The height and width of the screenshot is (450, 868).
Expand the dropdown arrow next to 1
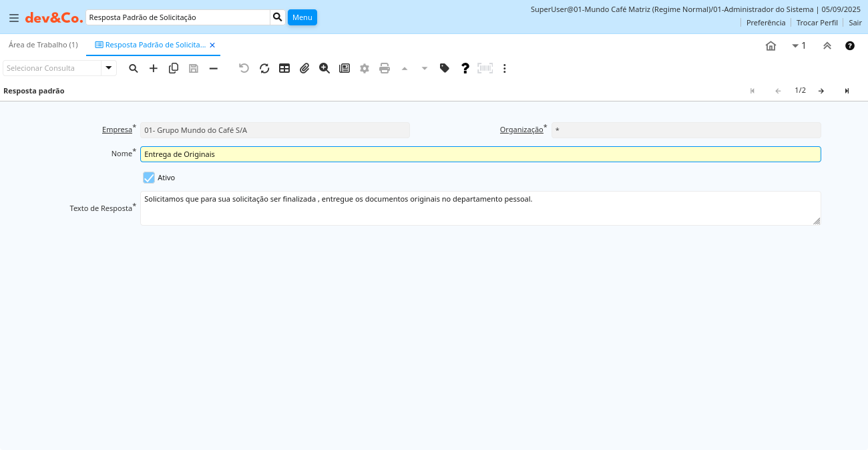(x=795, y=45)
